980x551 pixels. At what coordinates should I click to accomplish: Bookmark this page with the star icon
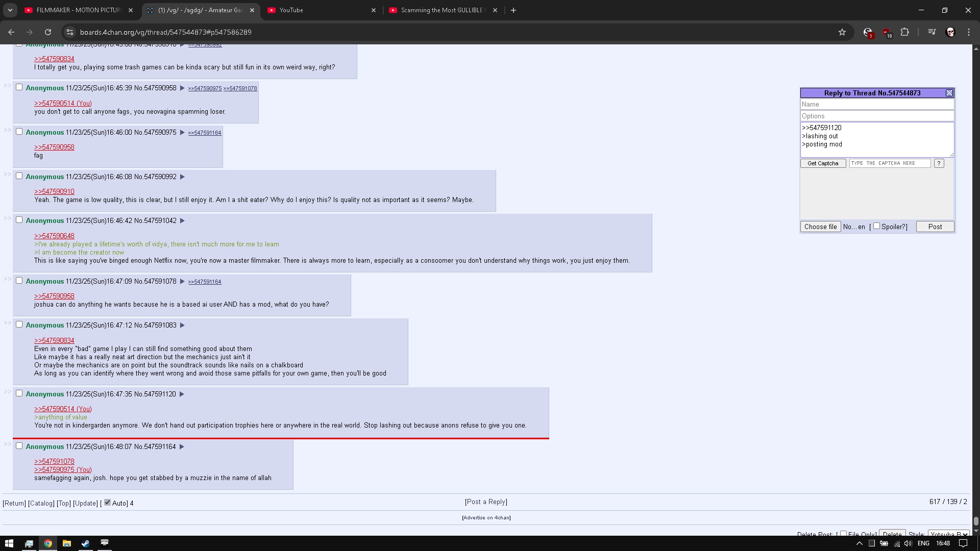click(x=842, y=32)
